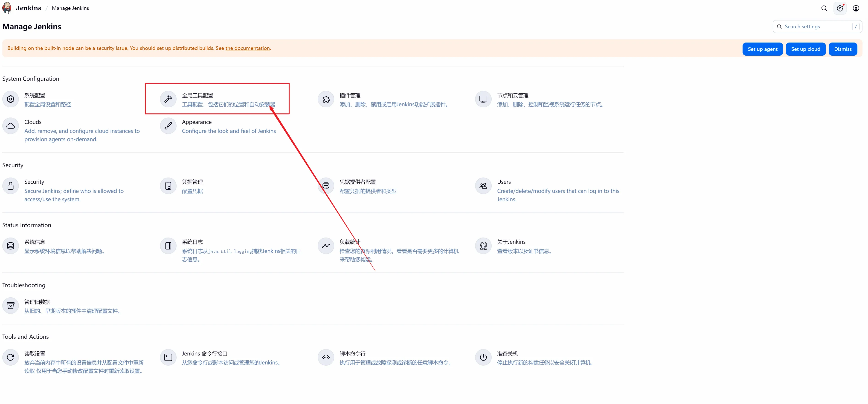Viewport: 868px width, 404px height.
Task: Click the 系统信息 database icon
Action: [10, 246]
